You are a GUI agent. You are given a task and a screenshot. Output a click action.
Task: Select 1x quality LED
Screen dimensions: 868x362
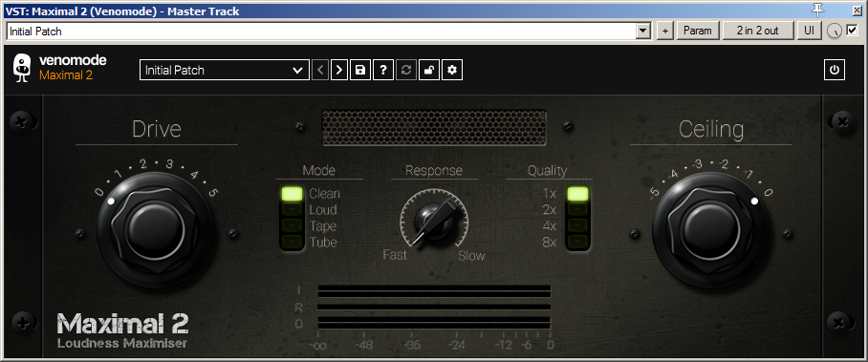(x=578, y=194)
